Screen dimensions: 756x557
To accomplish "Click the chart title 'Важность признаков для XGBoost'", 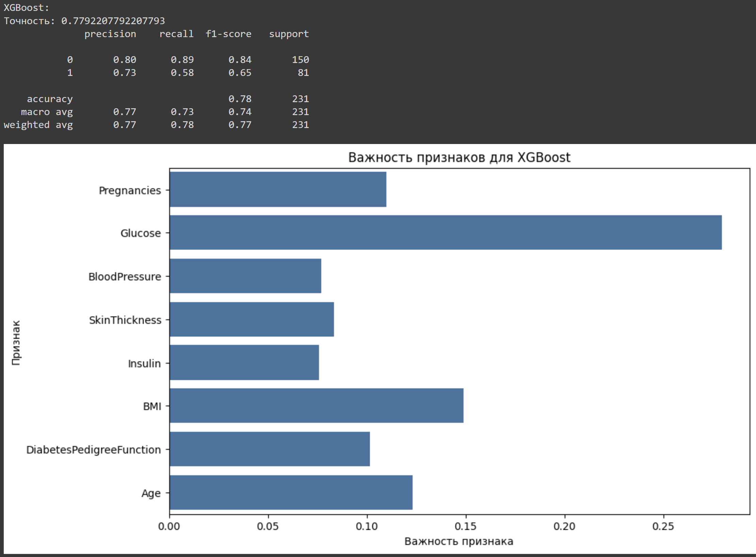I will (459, 158).
